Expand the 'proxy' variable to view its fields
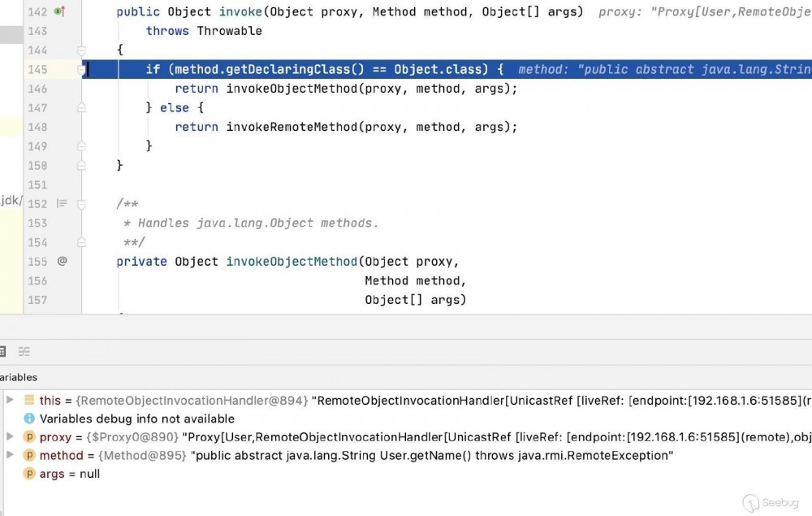 [10, 437]
